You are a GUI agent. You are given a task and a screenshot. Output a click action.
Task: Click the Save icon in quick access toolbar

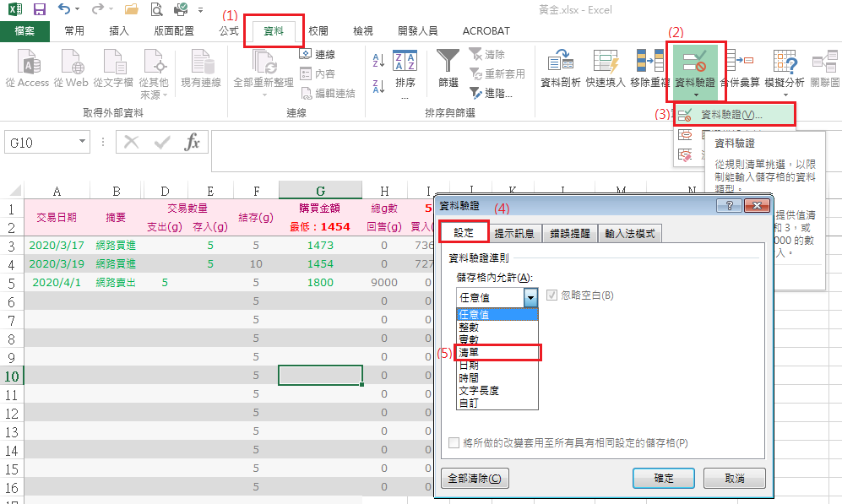click(x=39, y=9)
